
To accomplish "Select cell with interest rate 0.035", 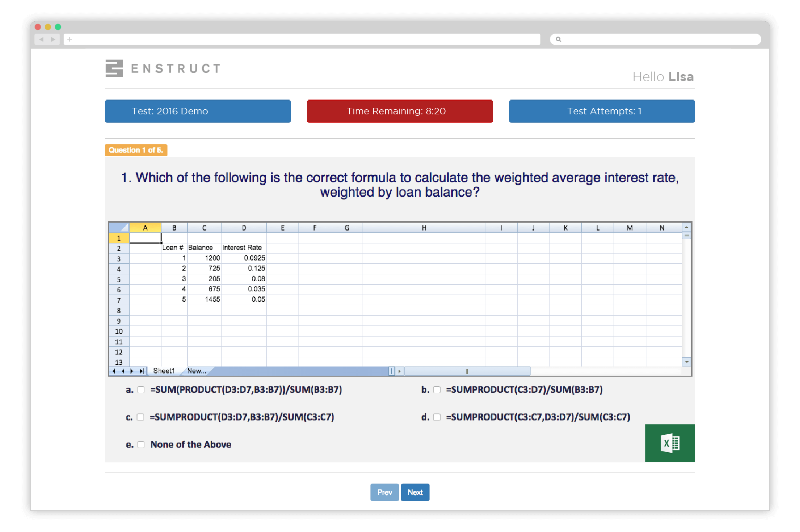I will [x=244, y=289].
